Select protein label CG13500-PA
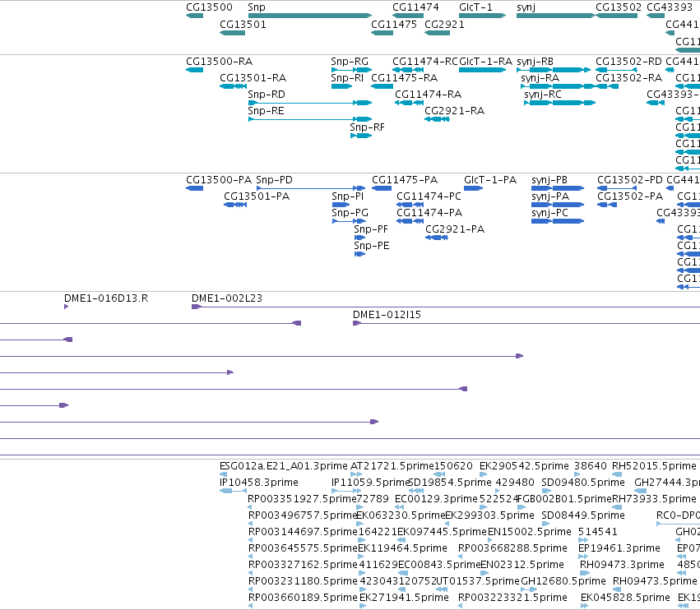Viewport: 700px width, 610px height. pos(219,180)
